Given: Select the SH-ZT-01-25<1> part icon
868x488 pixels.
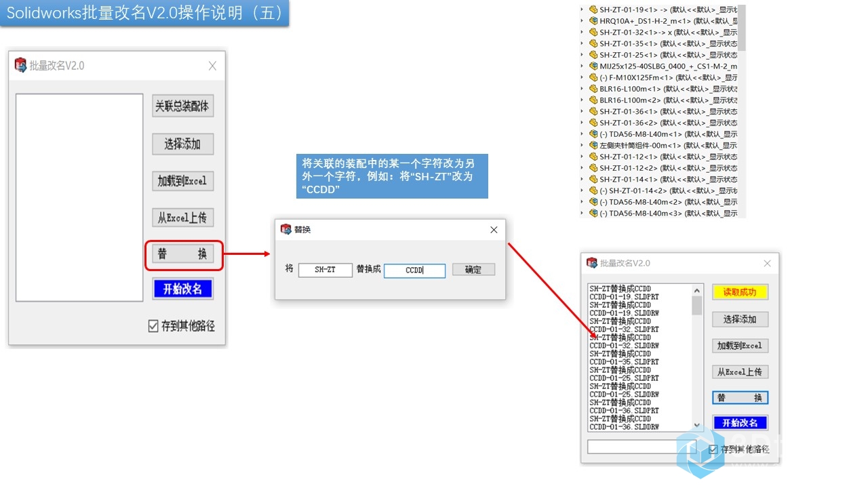Looking at the screenshot, I should point(593,55).
